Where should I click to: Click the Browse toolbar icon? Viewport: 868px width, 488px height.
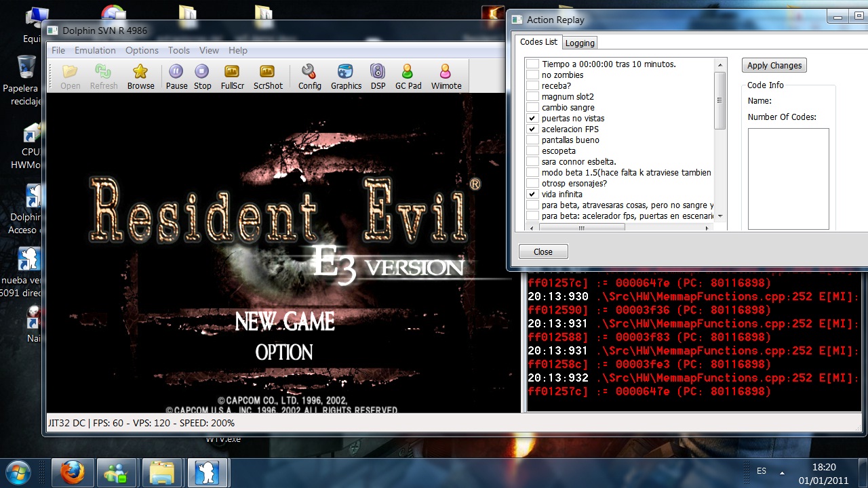point(140,76)
